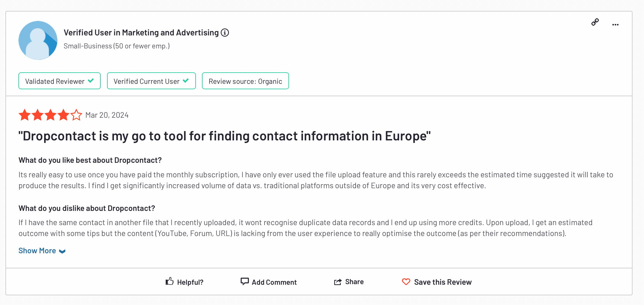Click the Save this Review text

(x=443, y=282)
